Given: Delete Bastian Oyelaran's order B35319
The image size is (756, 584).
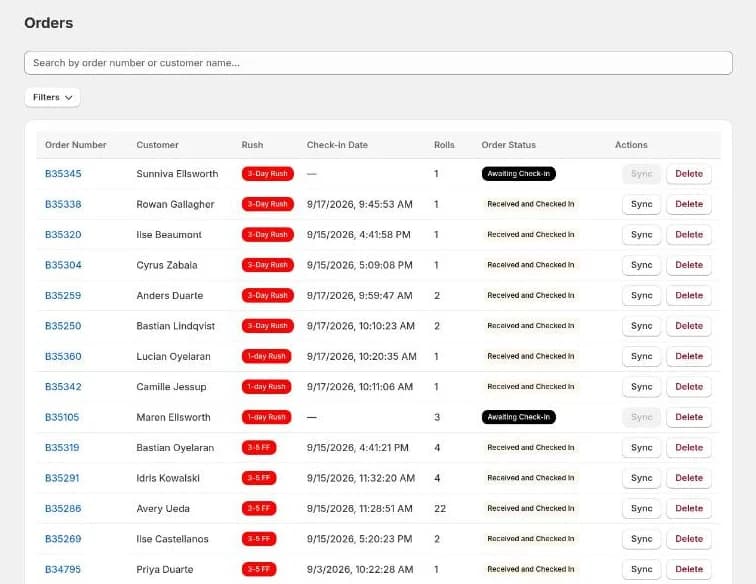Looking at the screenshot, I should (689, 448).
